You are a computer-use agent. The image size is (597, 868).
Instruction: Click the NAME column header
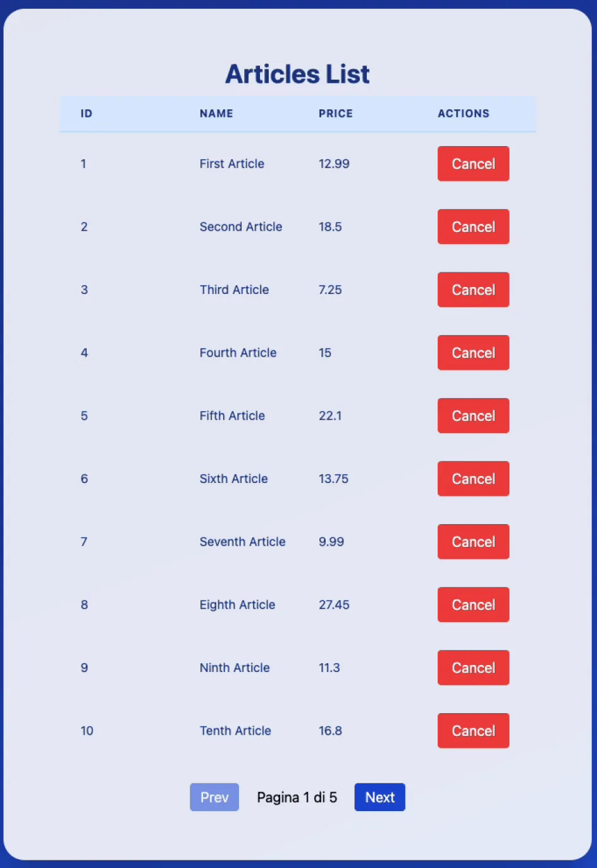[216, 114]
